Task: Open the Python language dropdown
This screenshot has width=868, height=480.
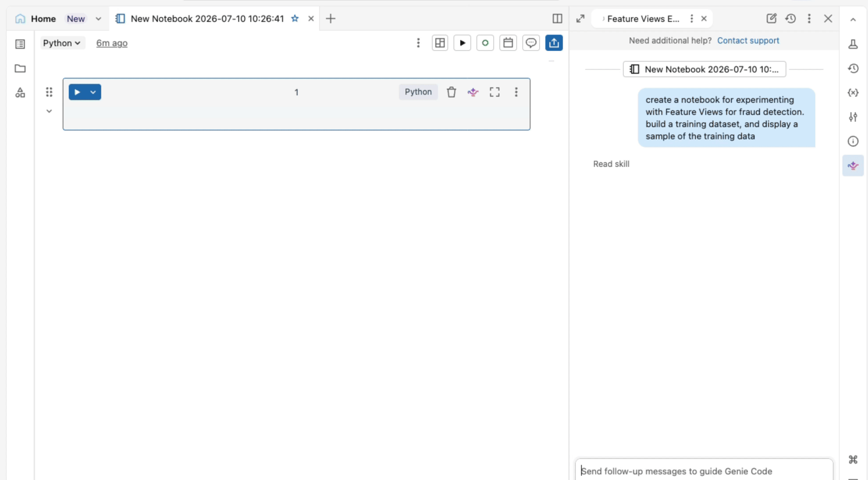Action: (61, 43)
